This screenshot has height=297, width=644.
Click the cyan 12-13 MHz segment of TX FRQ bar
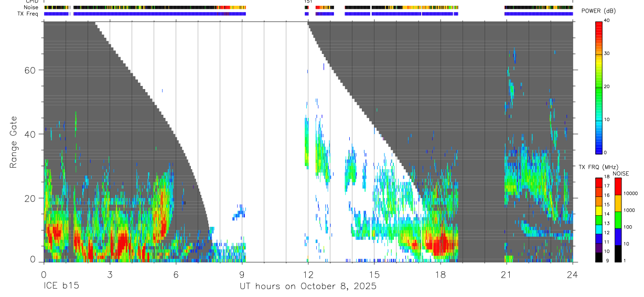pos(599,229)
